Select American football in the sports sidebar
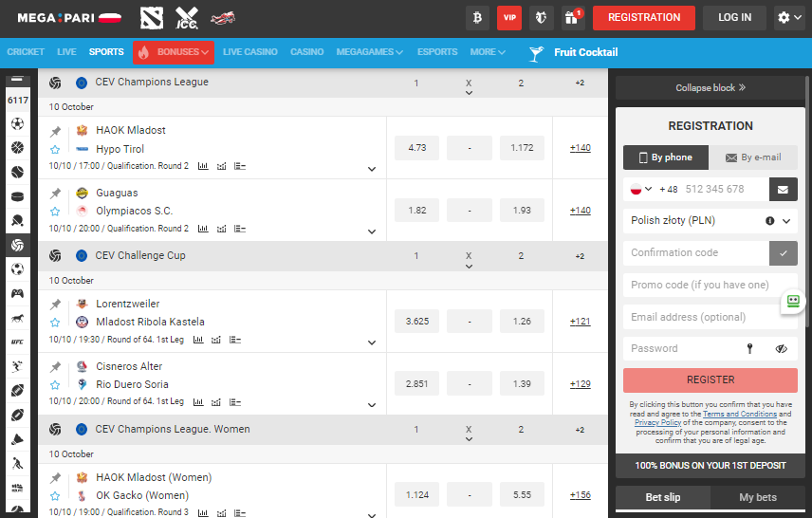This screenshot has height=518, width=812. point(18,391)
